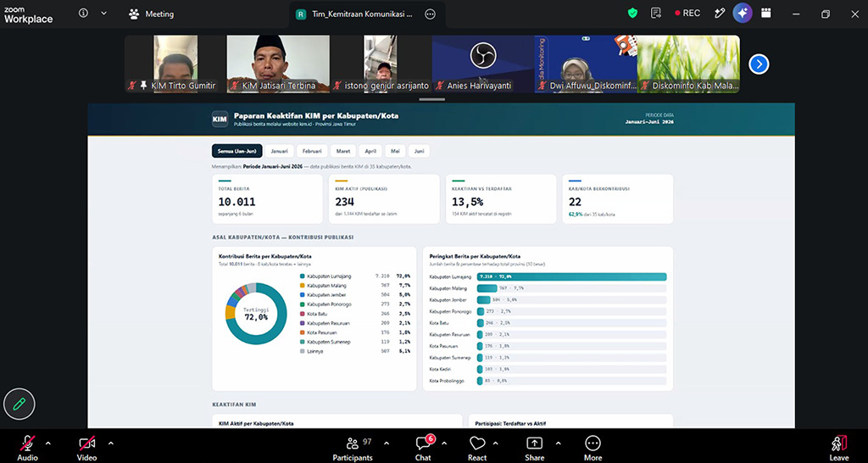Open the Chat panel

(423, 448)
